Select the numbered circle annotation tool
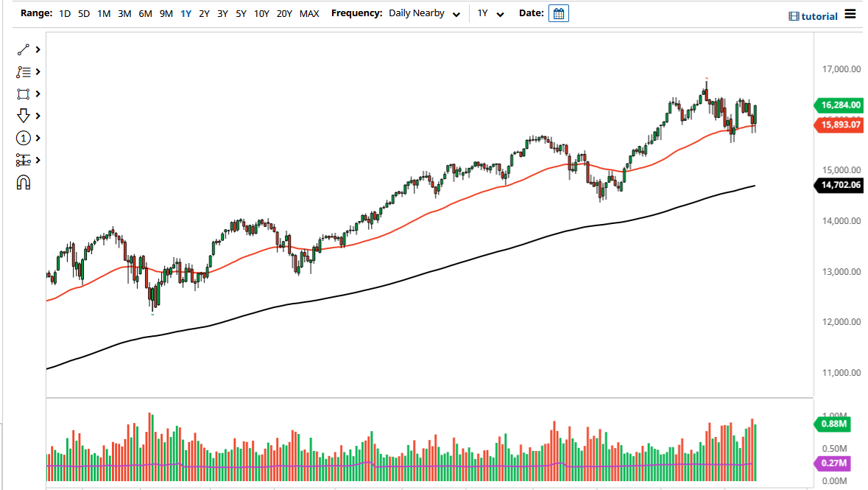Viewport: 868px width, 490px height. pyautogui.click(x=22, y=138)
